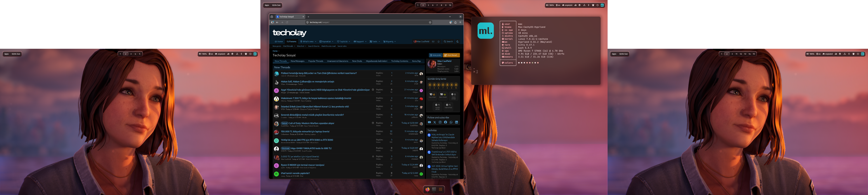Viewport: 868px width, 195px height.
Task: Open thread about BitLocker disk şifreleme
Action: coord(319,73)
